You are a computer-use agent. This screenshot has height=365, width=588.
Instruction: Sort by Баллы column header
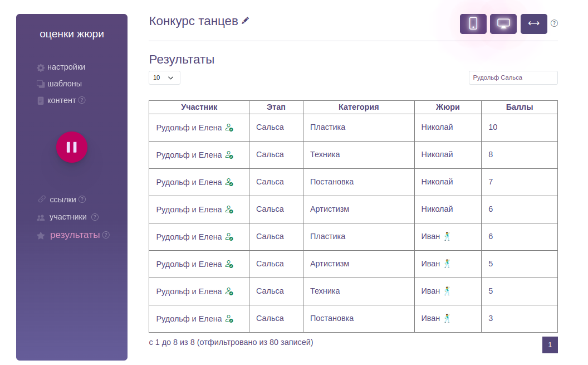pyautogui.click(x=520, y=108)
